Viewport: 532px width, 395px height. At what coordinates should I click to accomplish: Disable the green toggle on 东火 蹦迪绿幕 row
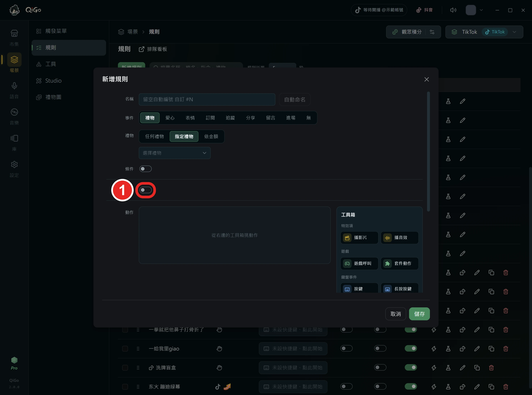coord(411,386)
